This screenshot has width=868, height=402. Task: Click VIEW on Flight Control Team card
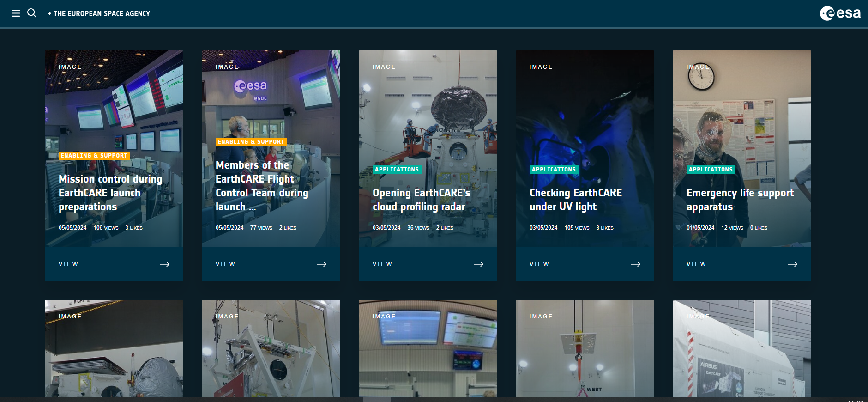(x=225, y=264)
